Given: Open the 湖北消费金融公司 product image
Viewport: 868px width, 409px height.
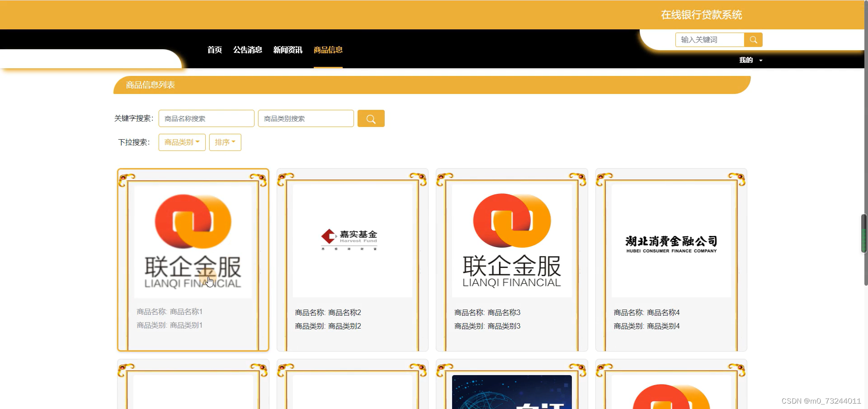Looking at the screenshot, I should [x=671, y=241].
